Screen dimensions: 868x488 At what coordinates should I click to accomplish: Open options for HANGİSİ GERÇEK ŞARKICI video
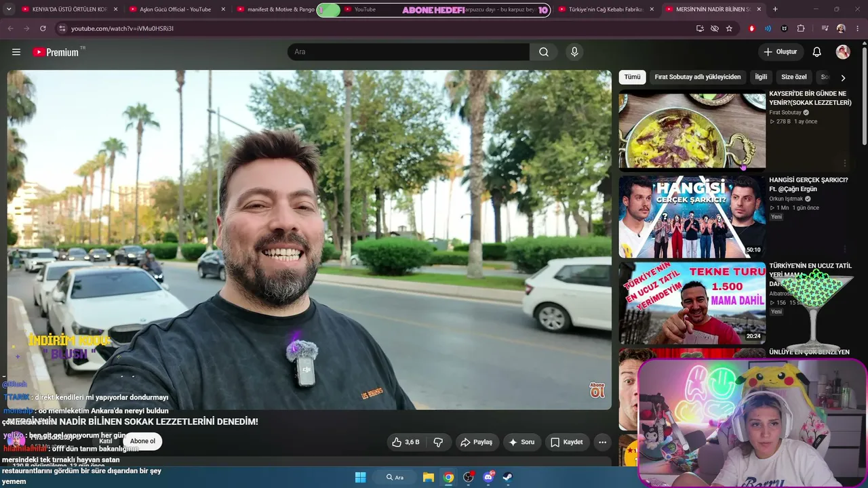tap(845, 249)
